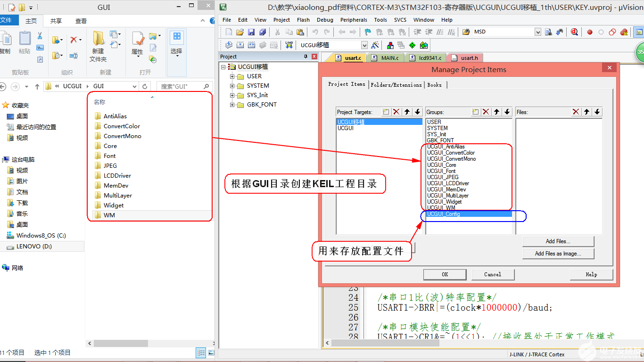Click 新建文件夹 new folder icon
644x362 pixels.
pyautogui.click(x=99, y=46)
